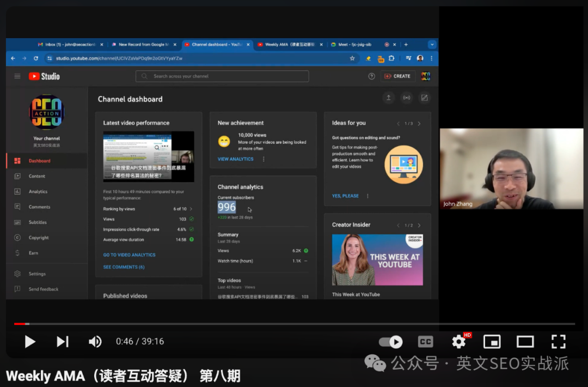Switch to New Record from Google tab
The image size is (588, 387).
pos(143,44)
